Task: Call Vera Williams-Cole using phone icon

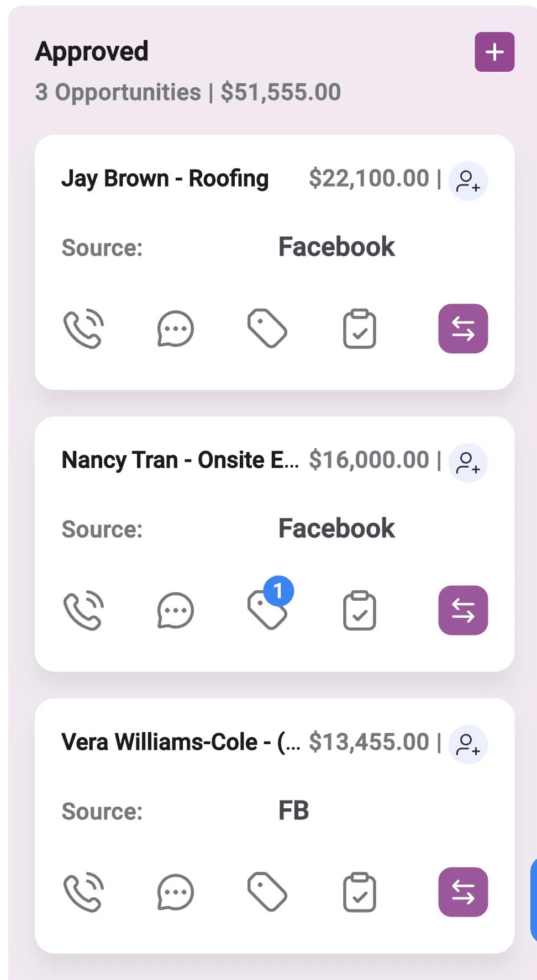Action: (83, 892)
